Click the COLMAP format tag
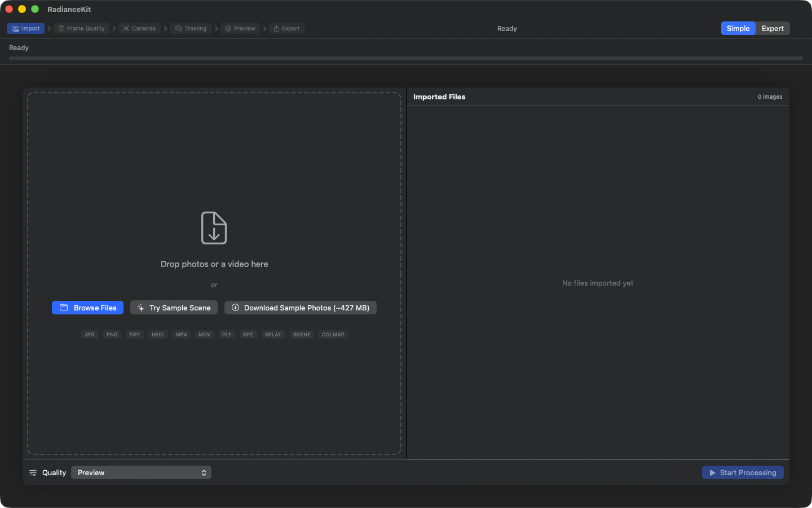The height and width of the screenshot is (508, 812). (x=333, y=335)
